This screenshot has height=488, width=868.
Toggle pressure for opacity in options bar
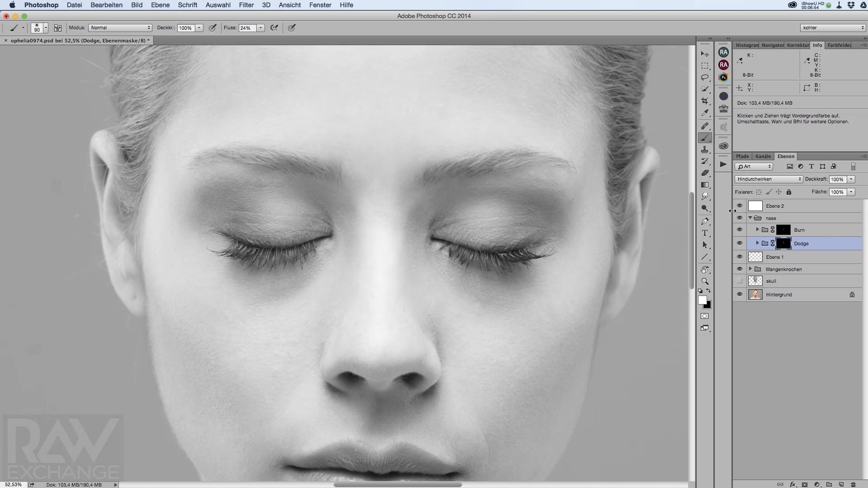click(x=212, y=28)
